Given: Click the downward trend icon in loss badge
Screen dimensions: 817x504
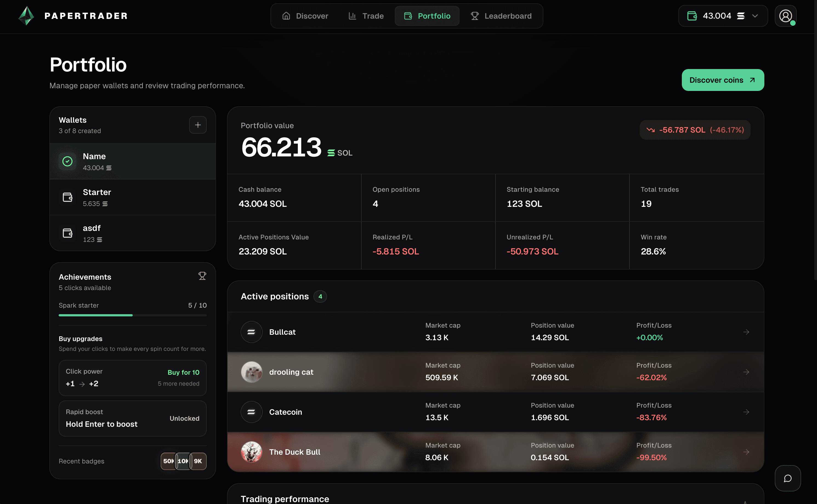Looking at the screenshot, I should [651, 130].
